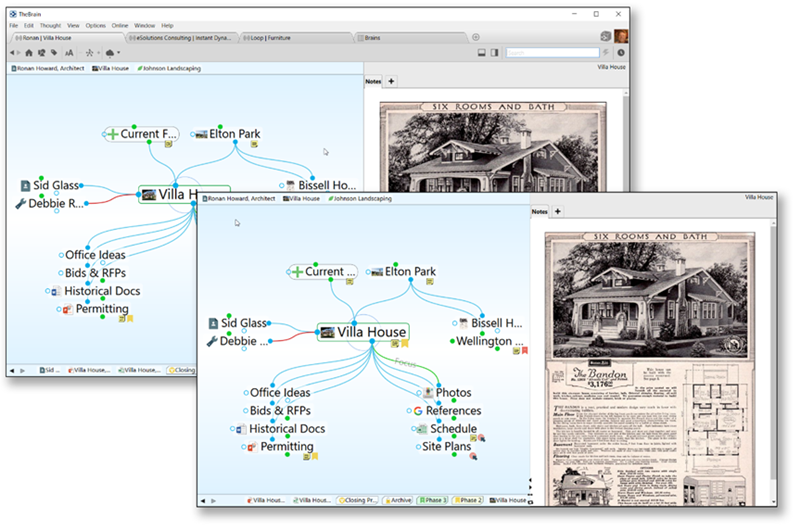This screenshot has height=530, width=800.
Task: Toggle the Phase 3 tag in bottom bar
Action: pyautogui.click(x=433, y=499)
